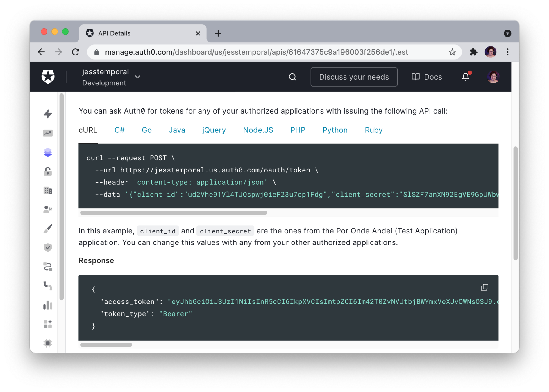Viewport: 549px width, 392px height.
Task: Open Chrome profile avatar
Action: click(491, 52)
